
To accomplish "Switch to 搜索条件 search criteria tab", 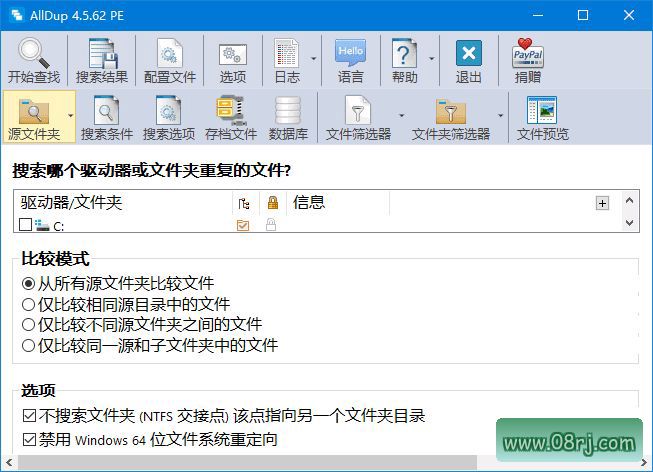I will 107,117.
